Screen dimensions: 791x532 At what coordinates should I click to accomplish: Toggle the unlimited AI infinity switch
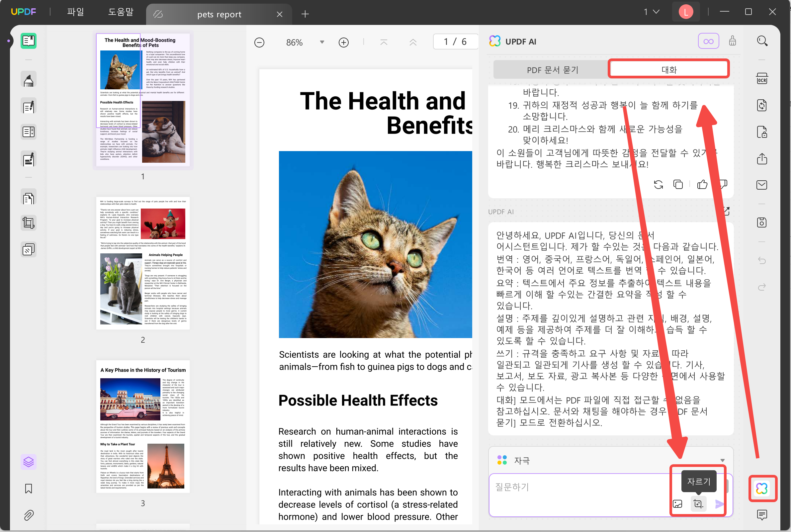[x=709, y=41]
